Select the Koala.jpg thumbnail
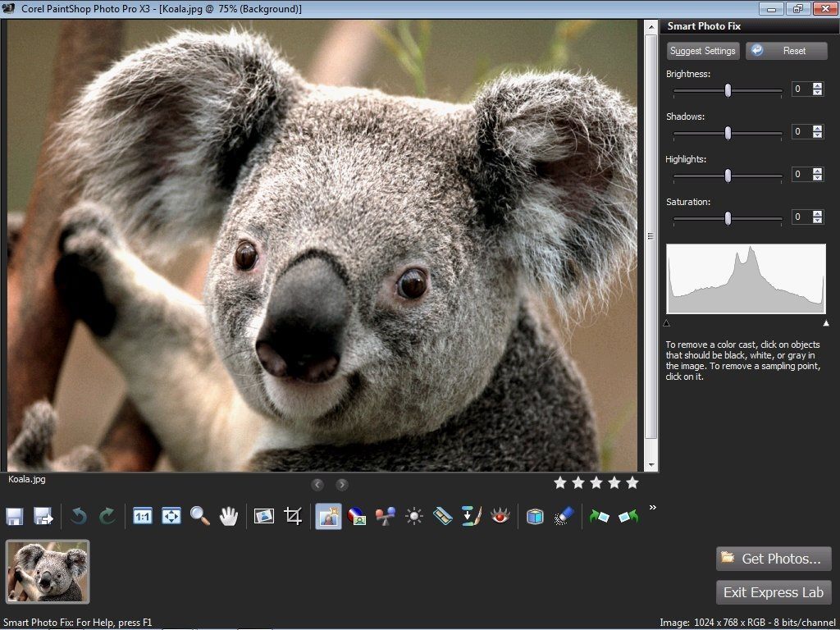 (47, 571)
